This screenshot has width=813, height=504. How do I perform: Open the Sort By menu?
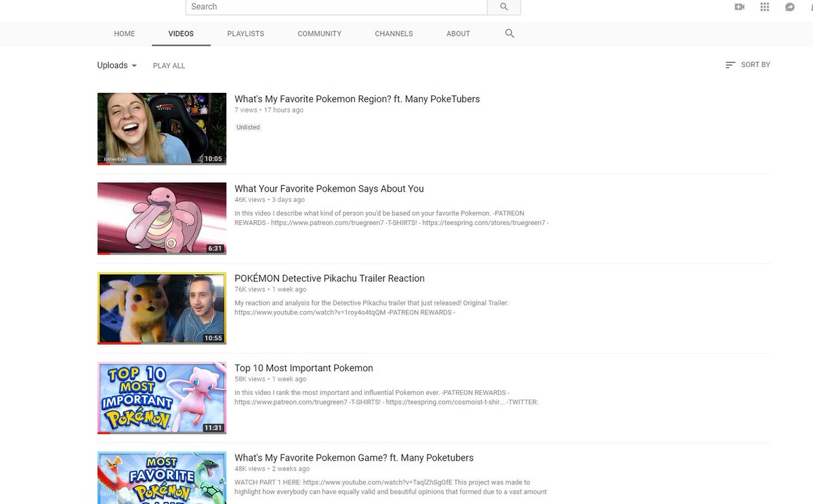[748, 65]
